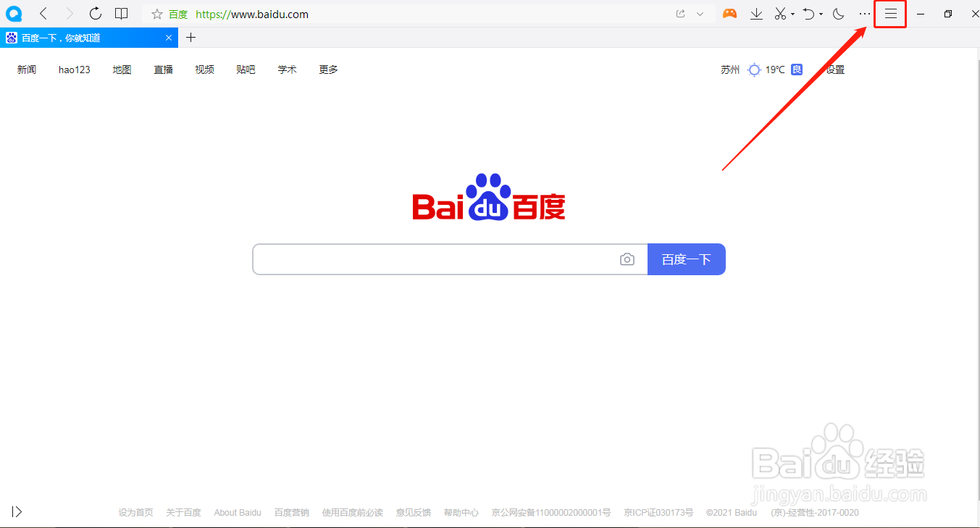The width and height of the screenshot is (980, 528).
Task: Click the 百度一下 search button
Action: tap(686, 259)
